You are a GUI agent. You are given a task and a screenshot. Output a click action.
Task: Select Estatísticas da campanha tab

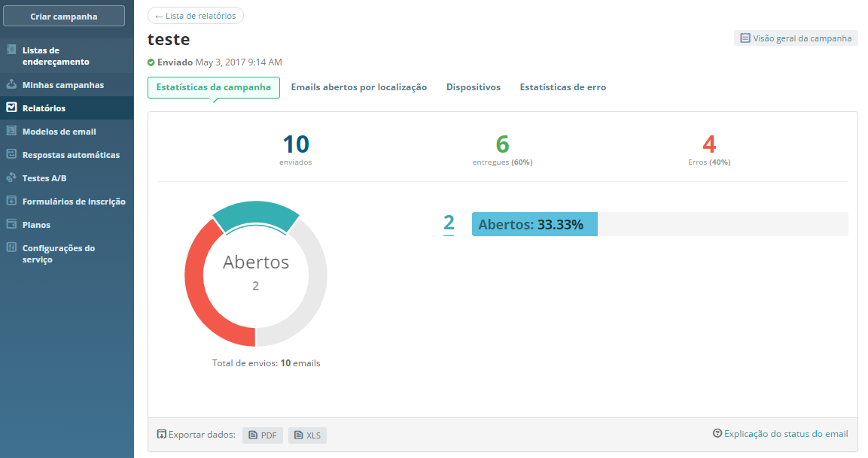[x=214, y=87]
